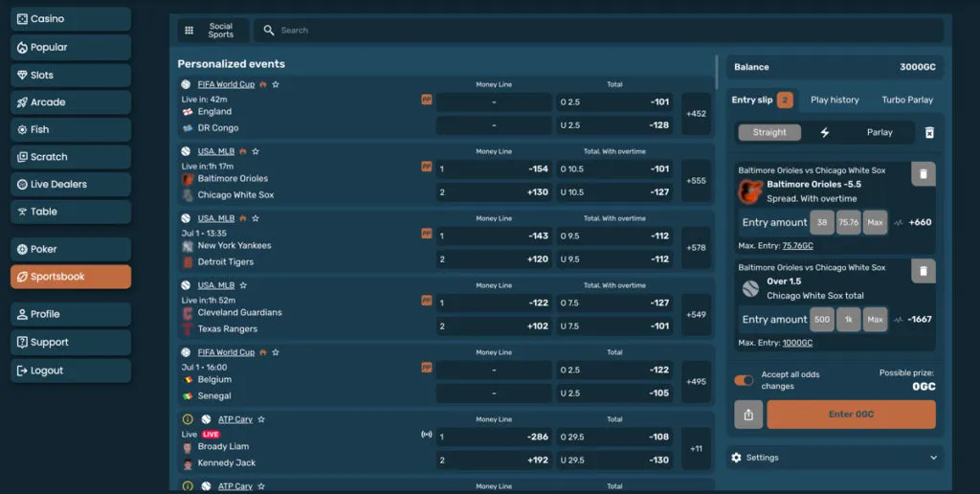This screenshot has width=980, height=494.
Task: Select the lightning quick-entry mode icon
Action: point(825,132)
